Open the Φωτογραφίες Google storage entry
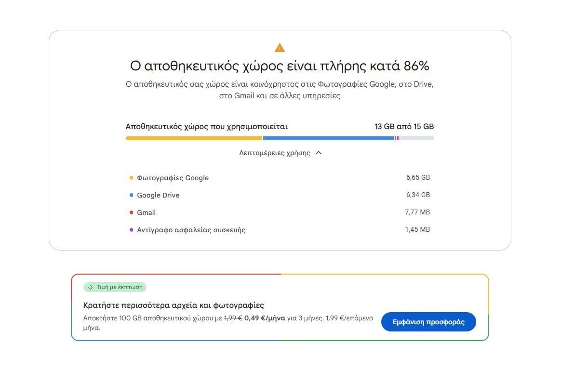This screenshot has height=370, width=588. point(173,178)
